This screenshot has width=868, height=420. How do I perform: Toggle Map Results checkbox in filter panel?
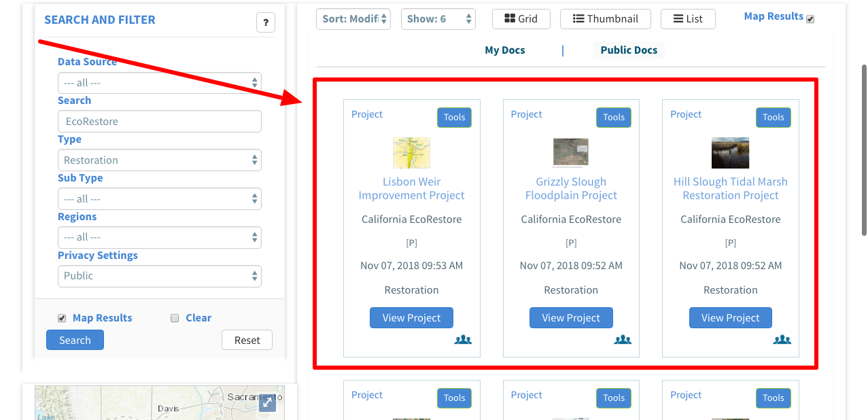(62, 318)
